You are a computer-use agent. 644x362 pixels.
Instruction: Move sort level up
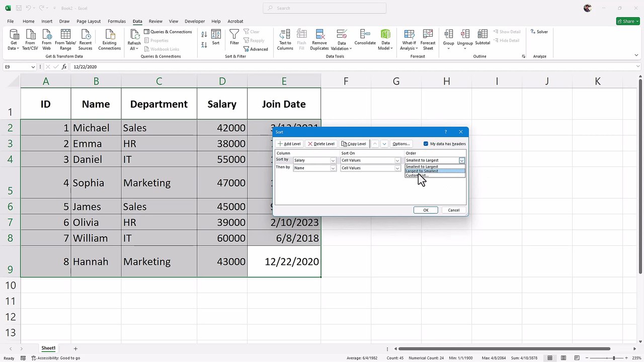(375, 144)
